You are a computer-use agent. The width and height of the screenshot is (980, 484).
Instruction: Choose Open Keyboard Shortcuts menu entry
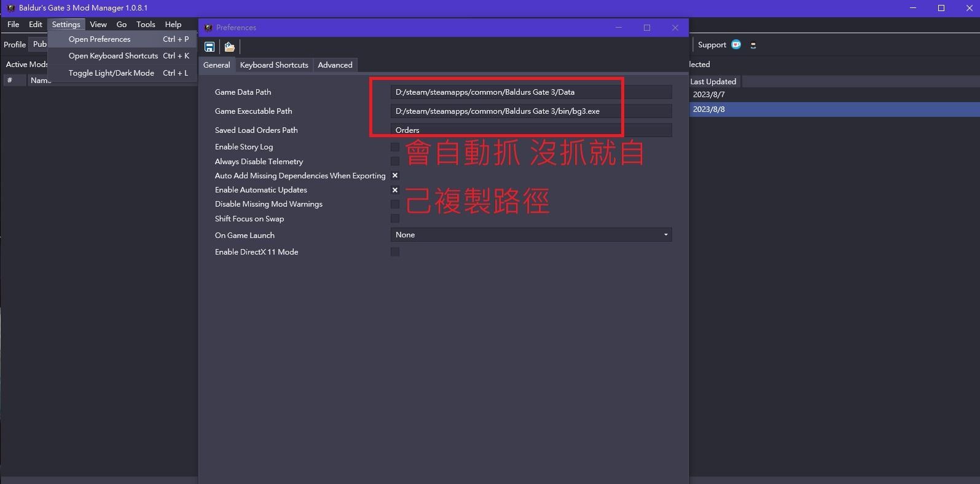click(x=122, y=56)
